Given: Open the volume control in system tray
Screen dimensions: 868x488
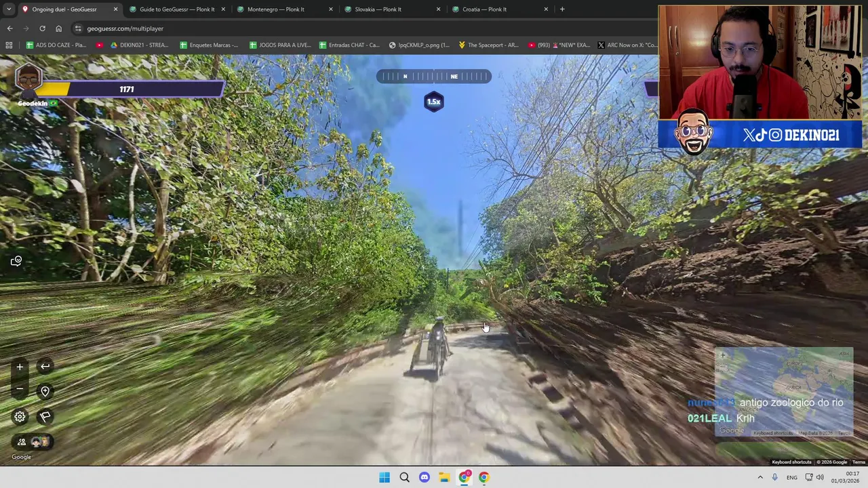Looking at the screenshot, I should [x=820, y=477].
